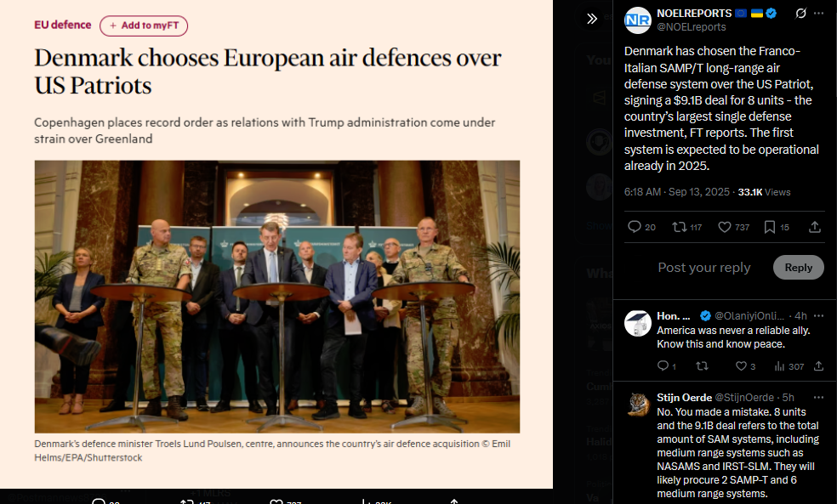
Task: Open Hon. OlaniyiOnli avatar
Action: point(638,323)
